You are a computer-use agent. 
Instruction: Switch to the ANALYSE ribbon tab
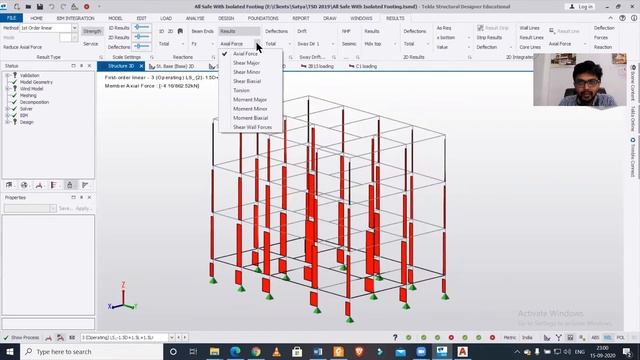pyautogui.click(x=195, y=18)
